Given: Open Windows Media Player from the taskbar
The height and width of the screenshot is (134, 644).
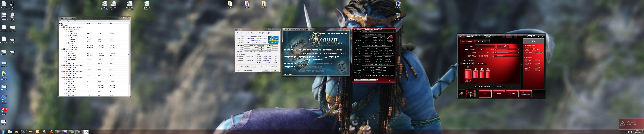Looking at the screenshot, I should 17,132.
